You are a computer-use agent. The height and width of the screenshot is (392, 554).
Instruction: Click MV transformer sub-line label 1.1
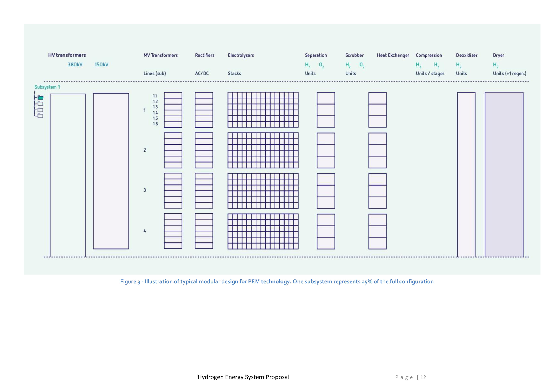[155, 96]
